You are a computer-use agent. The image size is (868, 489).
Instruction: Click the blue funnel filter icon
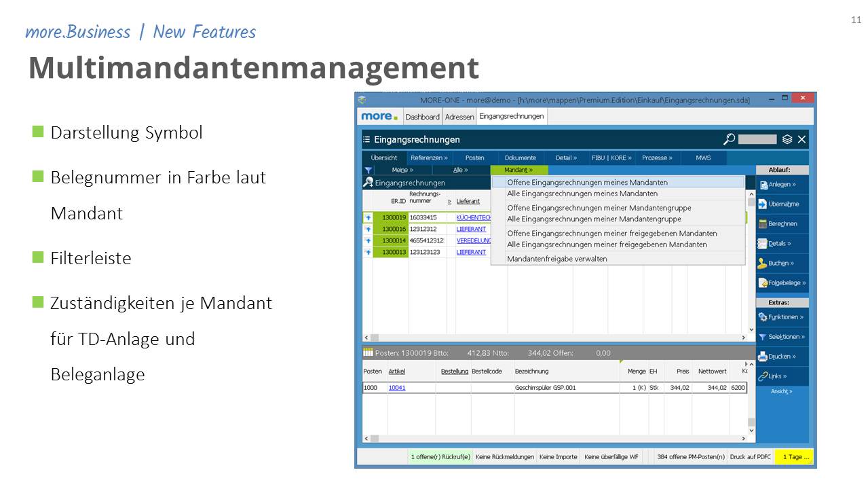[x=368, y=170]
